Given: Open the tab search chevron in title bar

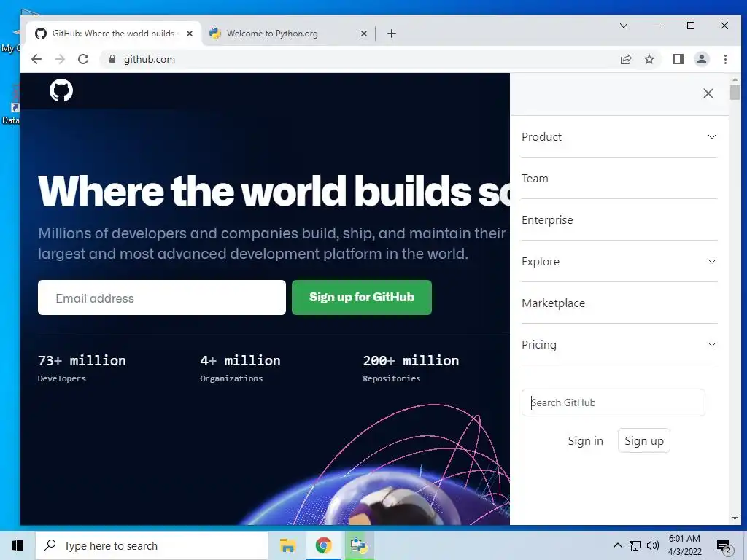Looking at the screenshot, I should (623, 26).
